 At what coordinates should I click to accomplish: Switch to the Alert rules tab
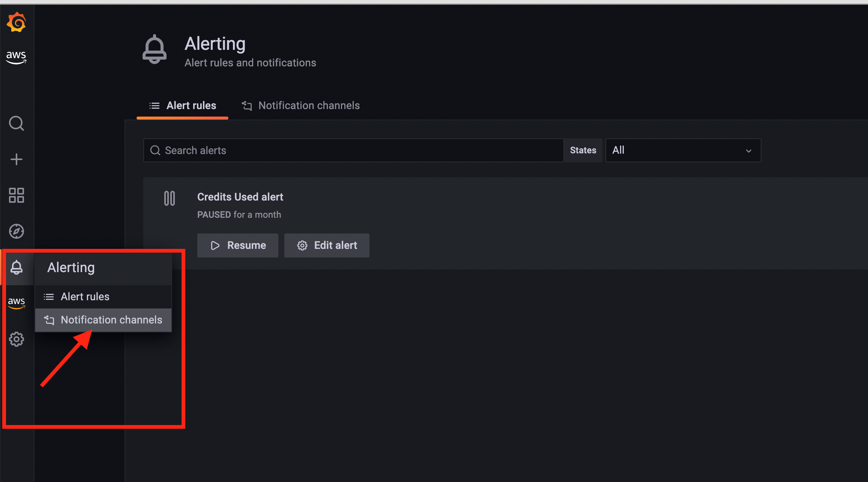click(183, 106)
